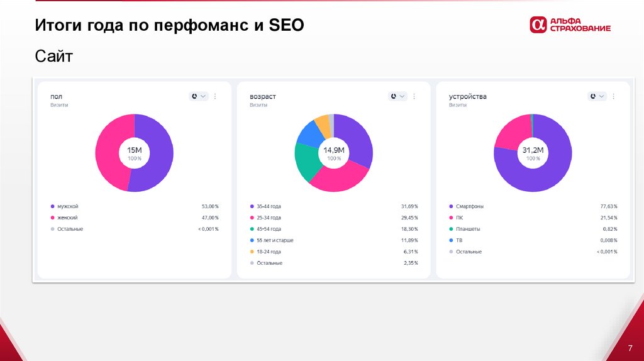Select the женский legend label
The height and width of the screenshot is (361, 644).
click(67, 218)
